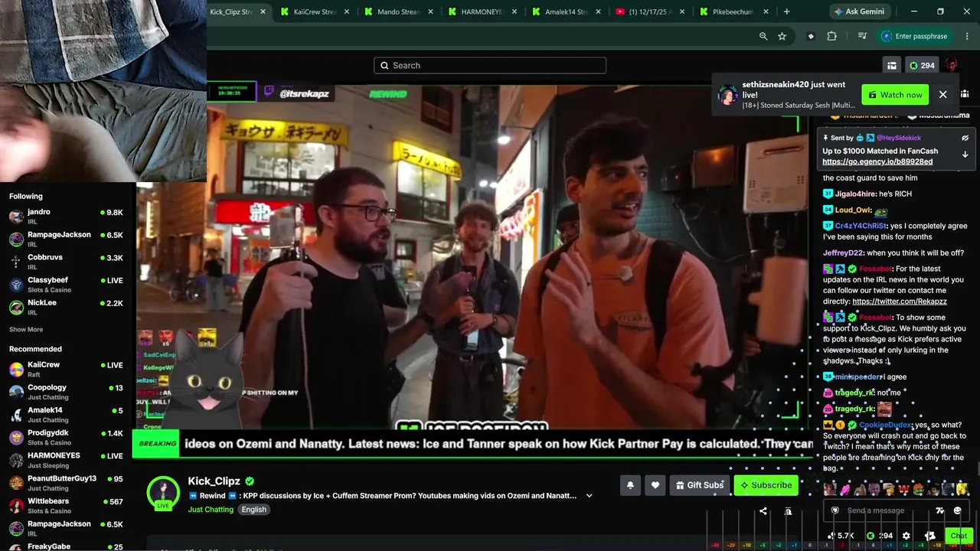Click the JeffreyD22 username in chat
Image resolution: width=980 pixels, height=551 pixels.
click(843, 253)
